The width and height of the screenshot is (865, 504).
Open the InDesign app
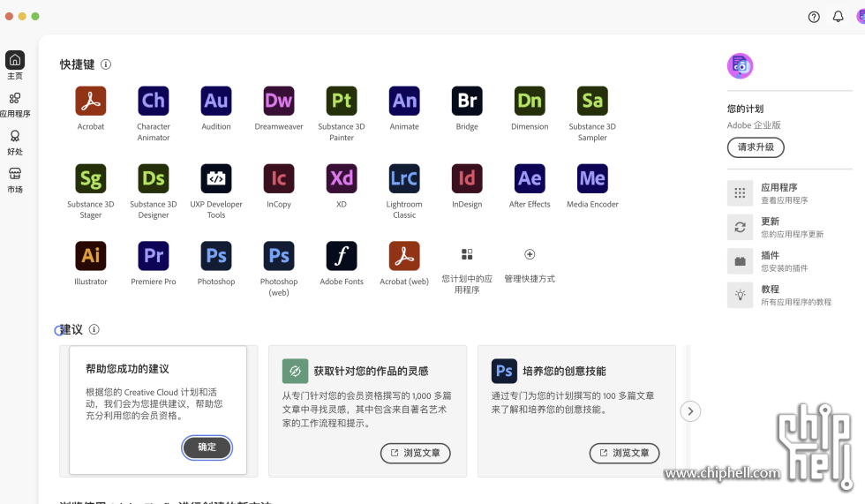click(x=467, y=178)
